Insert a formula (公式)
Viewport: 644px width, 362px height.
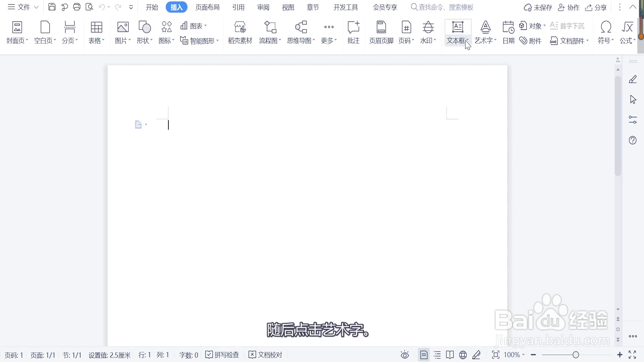(628, 33)
